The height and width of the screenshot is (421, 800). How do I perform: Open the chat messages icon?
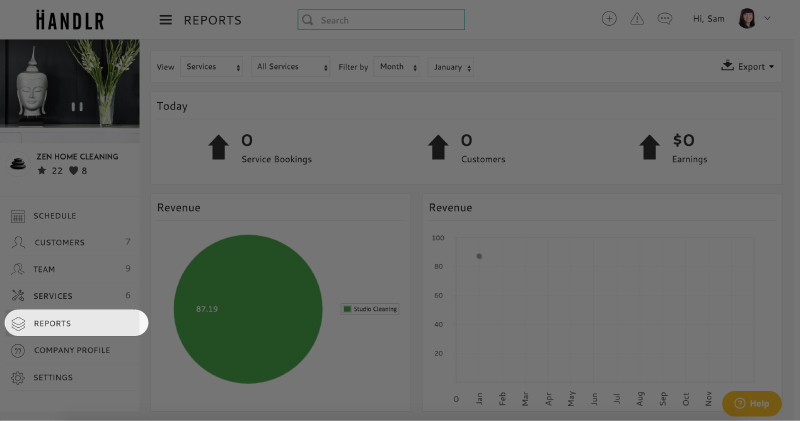pyautogui.click(x=665, y=19)
